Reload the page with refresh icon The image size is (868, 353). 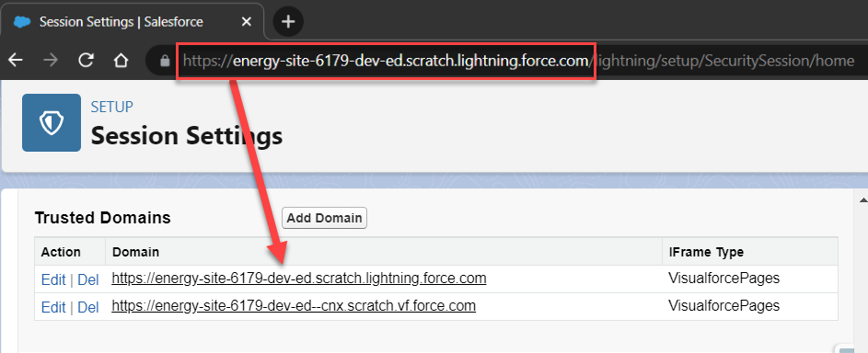click(x=86, y=61)
